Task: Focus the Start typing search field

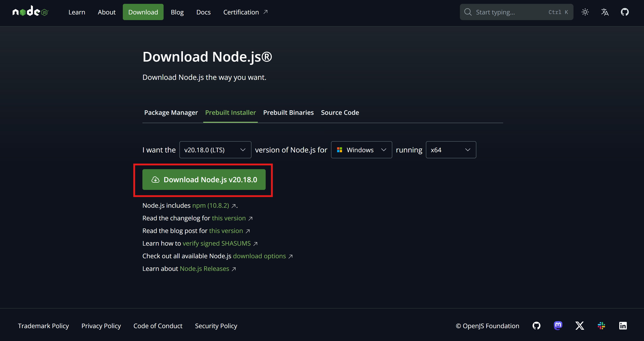Action: pos(510,12)
